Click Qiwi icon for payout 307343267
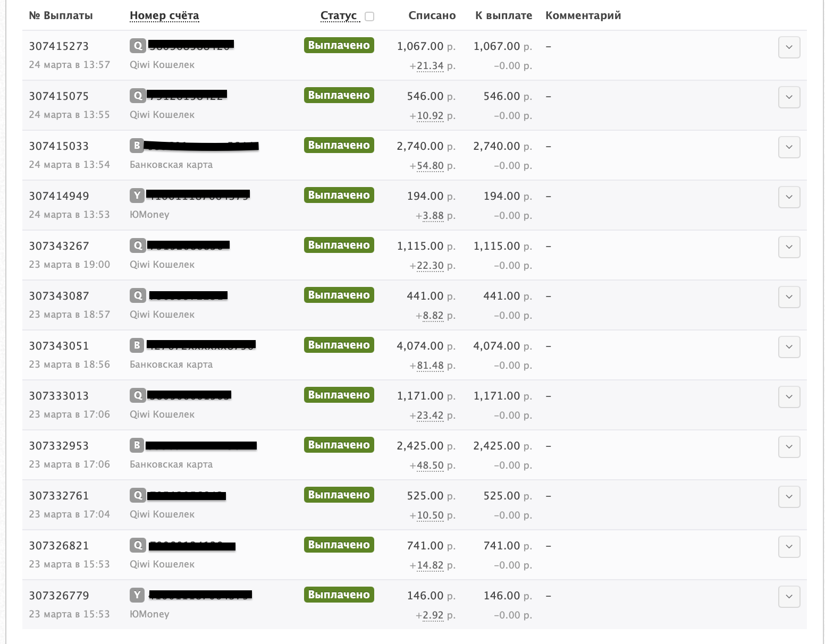Screen dimensions: 825x644 (x=138, y=245)
